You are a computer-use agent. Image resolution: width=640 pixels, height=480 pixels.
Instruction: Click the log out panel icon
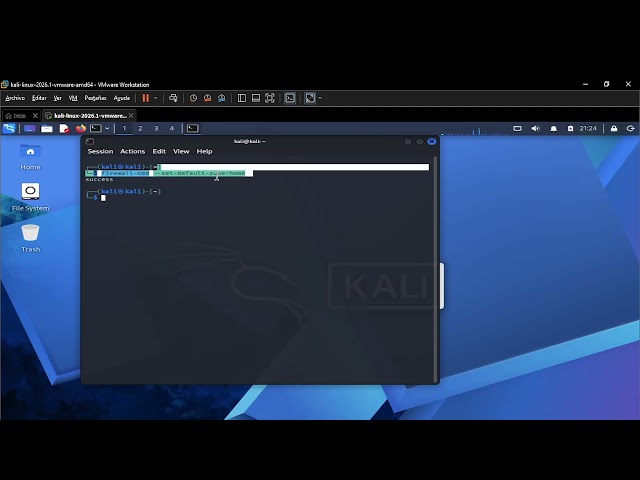(631, 129)
